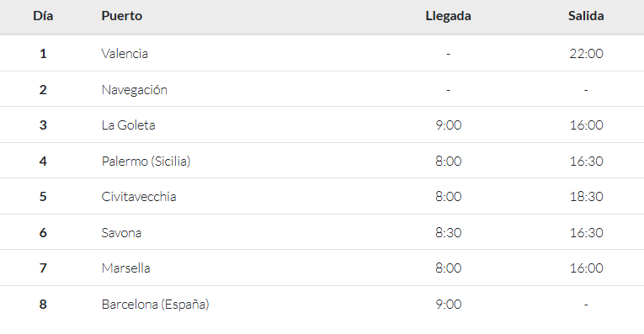Screen dimensions: 644x334
Task: Click La Goleta's 9:00 arrival time
Action: [448, 125]
